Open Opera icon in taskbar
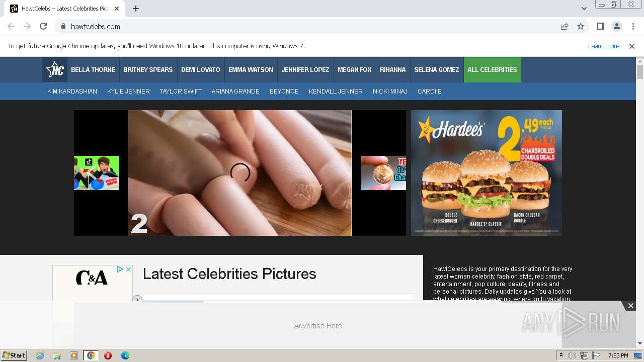 tap(108, 355)
